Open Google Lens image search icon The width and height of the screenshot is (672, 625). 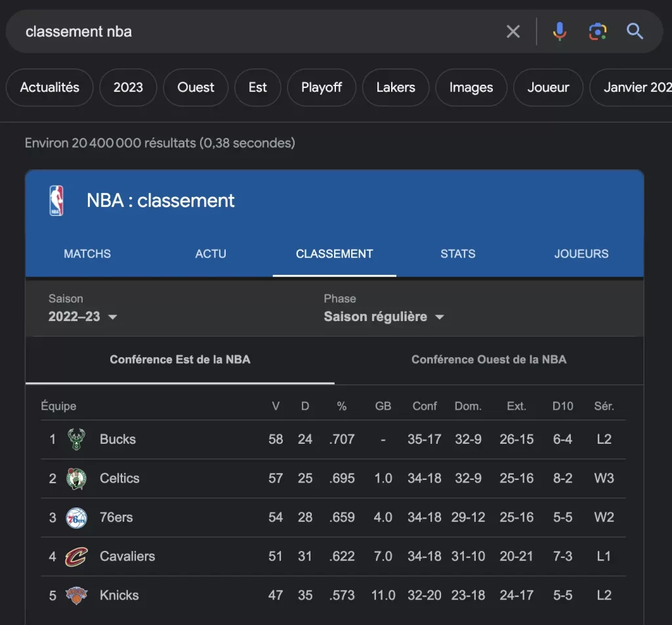tap(597, 32)
